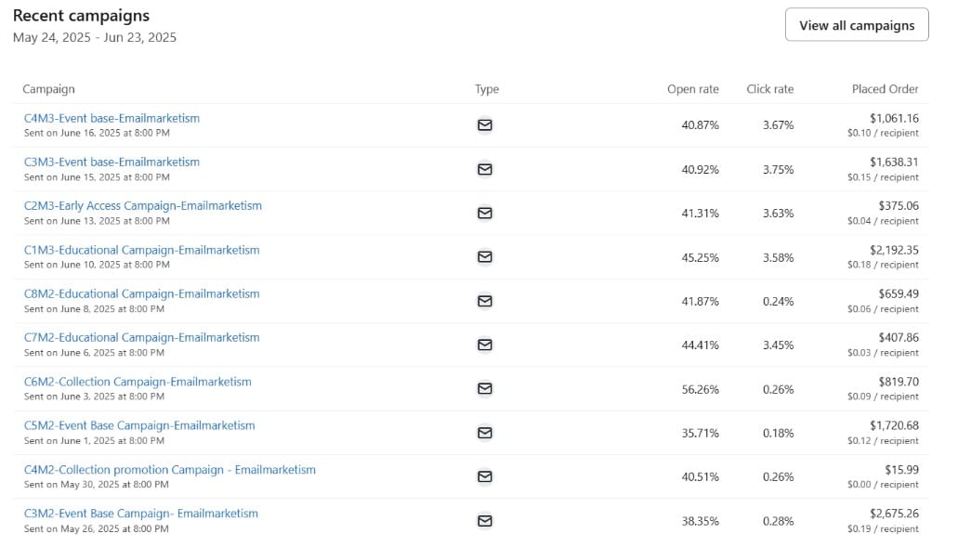Open C2M3-Early Access Campaign link
Image resolution: width=971 pixels, height=560 pixels.
[x=143, y=205]
